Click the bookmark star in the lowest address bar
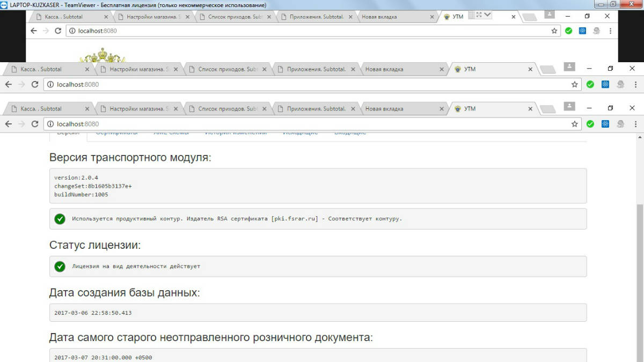 (574, 124)
